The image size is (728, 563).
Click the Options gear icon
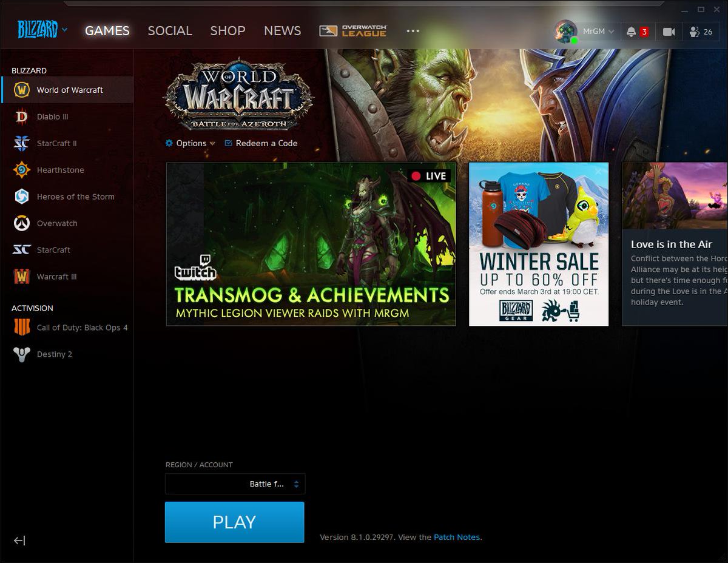[169, 143]
